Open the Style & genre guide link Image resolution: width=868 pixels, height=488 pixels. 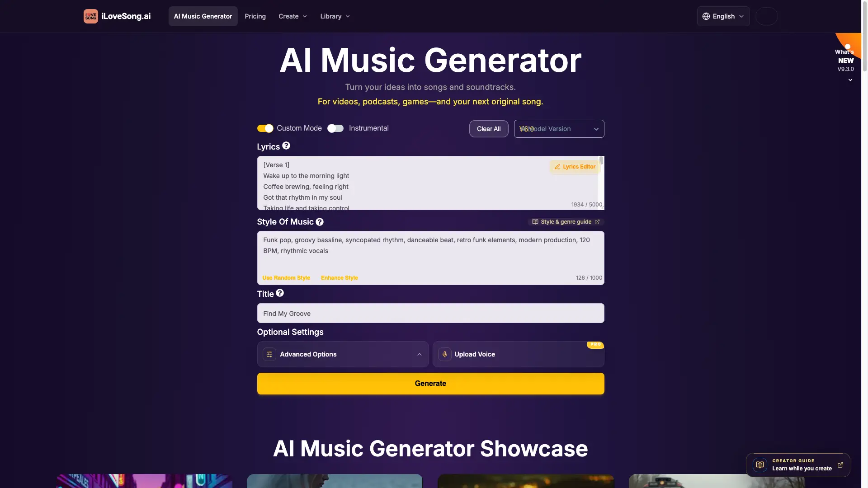tap(566, 222)
